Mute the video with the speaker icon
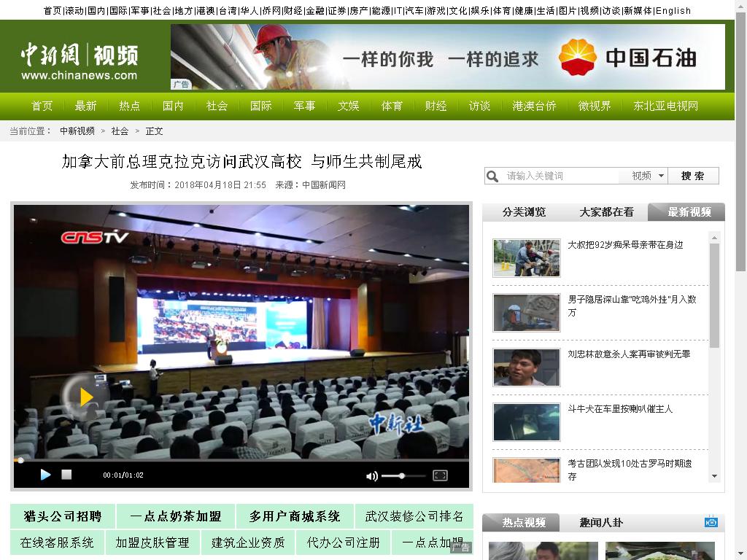747x560 pixels. coord(371,476)
